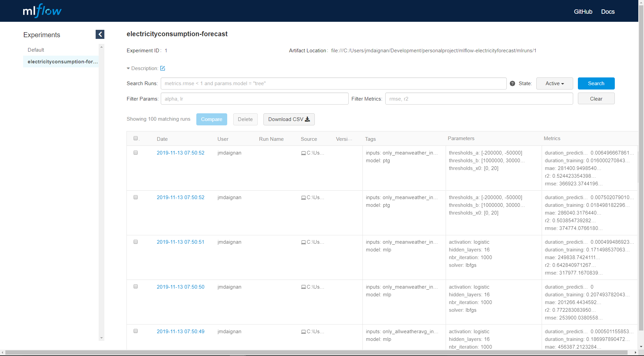Check the checkbox beside run 2019-11-13 07:50:50
Viewport: 644px width, 356px height.
(136, 286)
